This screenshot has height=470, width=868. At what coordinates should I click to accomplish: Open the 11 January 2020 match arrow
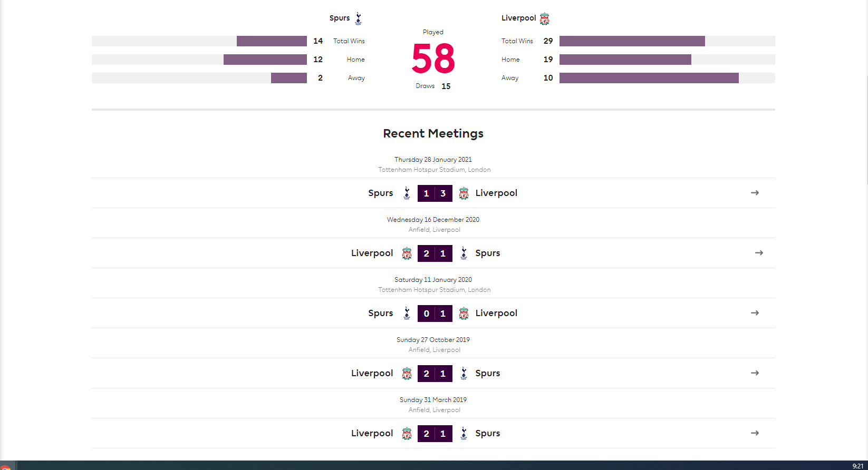[755, 313]
